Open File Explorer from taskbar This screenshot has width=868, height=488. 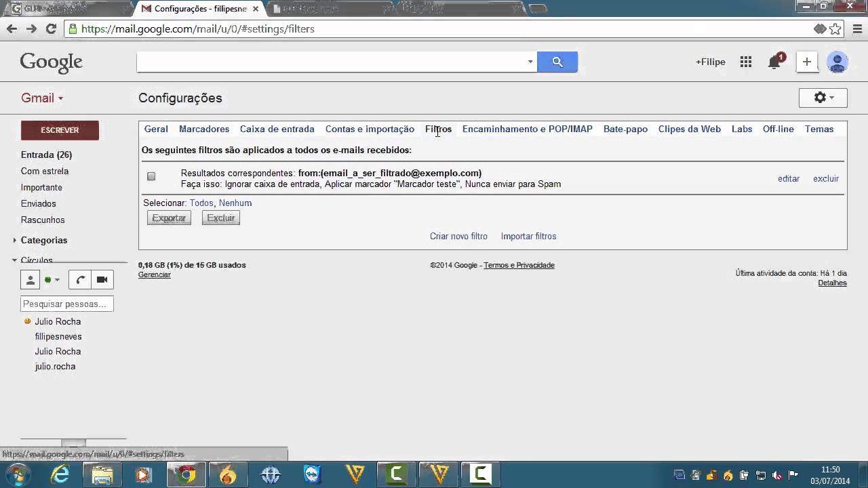tap(102, 474)
